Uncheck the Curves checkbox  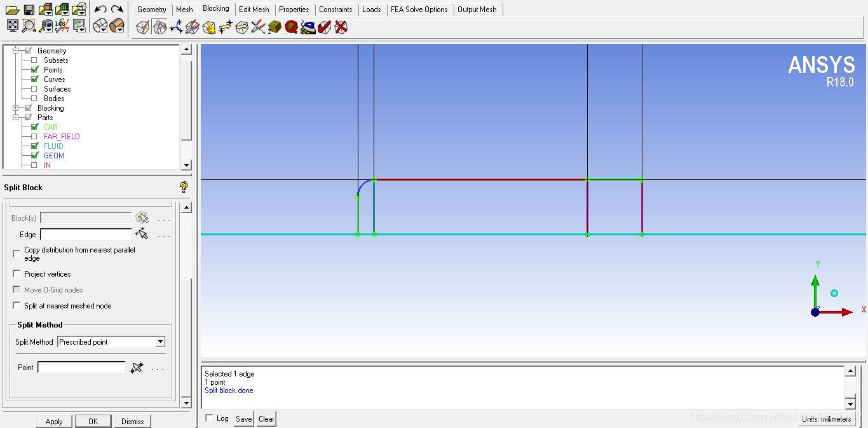pos(34,79)
